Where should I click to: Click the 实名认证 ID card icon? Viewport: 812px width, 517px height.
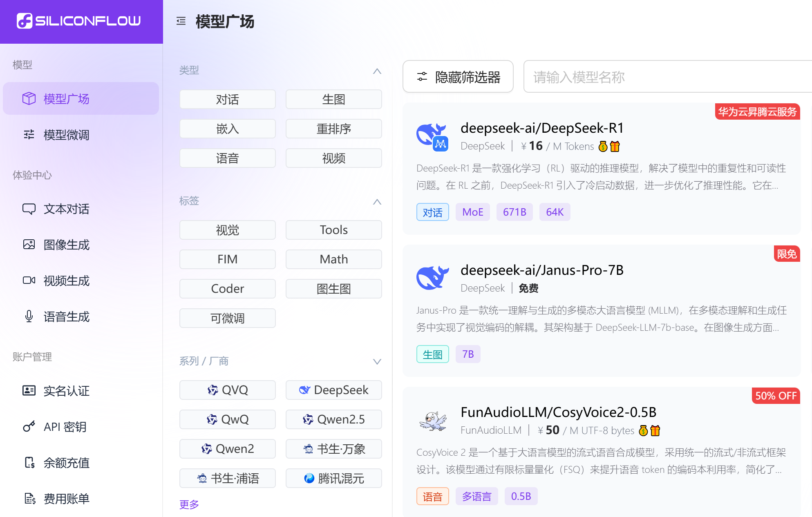pos(29,391)
